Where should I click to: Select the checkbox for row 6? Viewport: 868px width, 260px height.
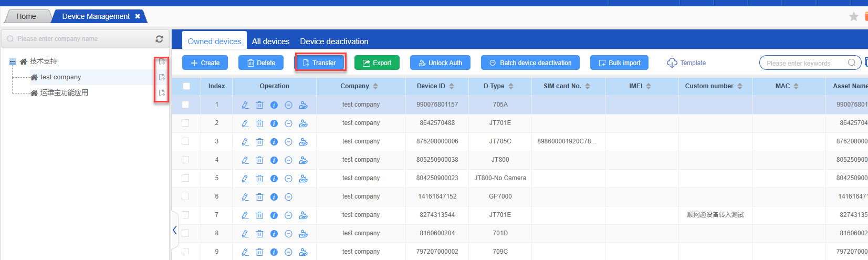[185, 196]
